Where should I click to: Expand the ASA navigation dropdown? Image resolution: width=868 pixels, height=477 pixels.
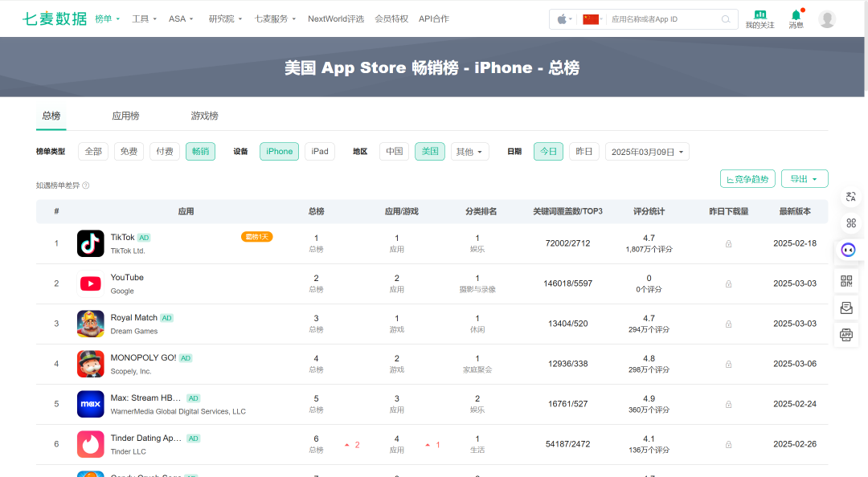(x=181, y=18)
